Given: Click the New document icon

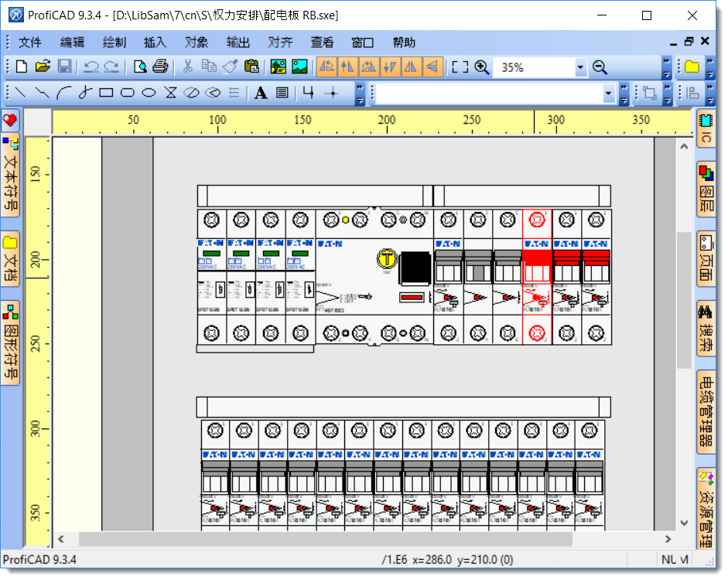Looking at the screenshot, I should coord(21,67).
